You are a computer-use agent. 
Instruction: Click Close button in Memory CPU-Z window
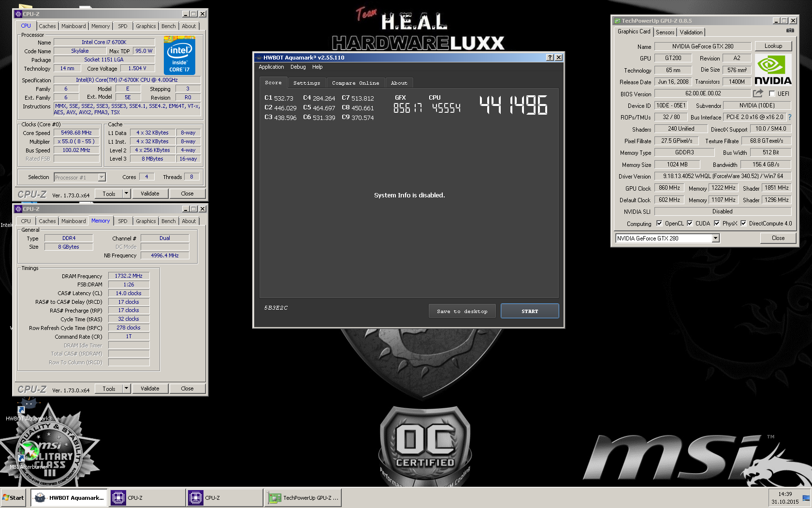pos(187,388)
